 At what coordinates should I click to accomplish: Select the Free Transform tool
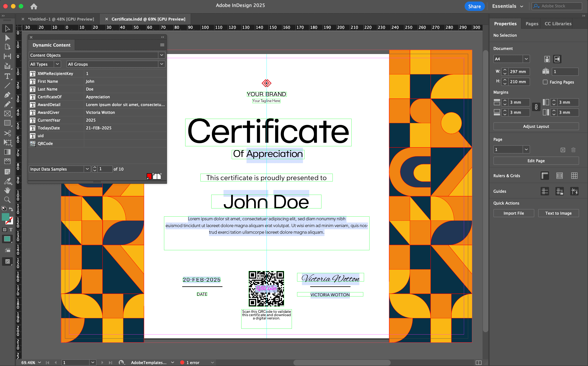(x=7, y=143)
